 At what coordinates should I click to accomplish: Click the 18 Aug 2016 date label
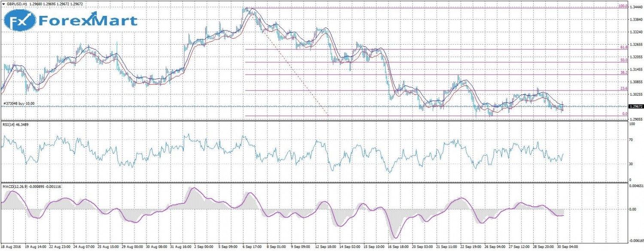[12, 248]
